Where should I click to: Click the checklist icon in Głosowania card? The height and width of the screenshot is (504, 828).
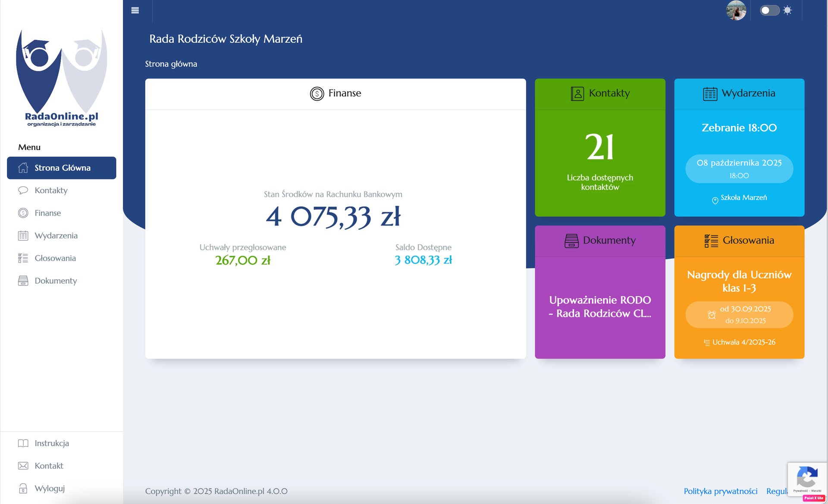click(711, 241)
